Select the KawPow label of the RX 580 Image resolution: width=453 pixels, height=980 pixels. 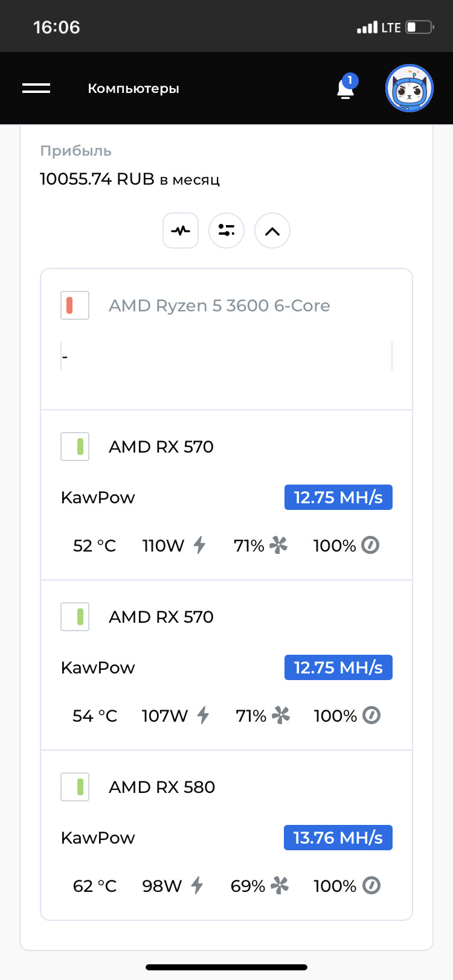98,838
